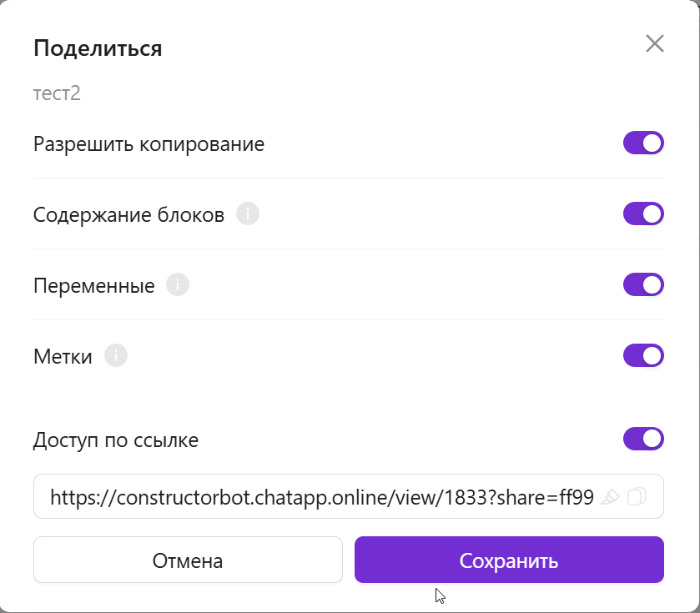Image resolution: width=700 pixels, height=613 pixels.
Task: Toggle the Переменные switch
Action: coord(643,284)
